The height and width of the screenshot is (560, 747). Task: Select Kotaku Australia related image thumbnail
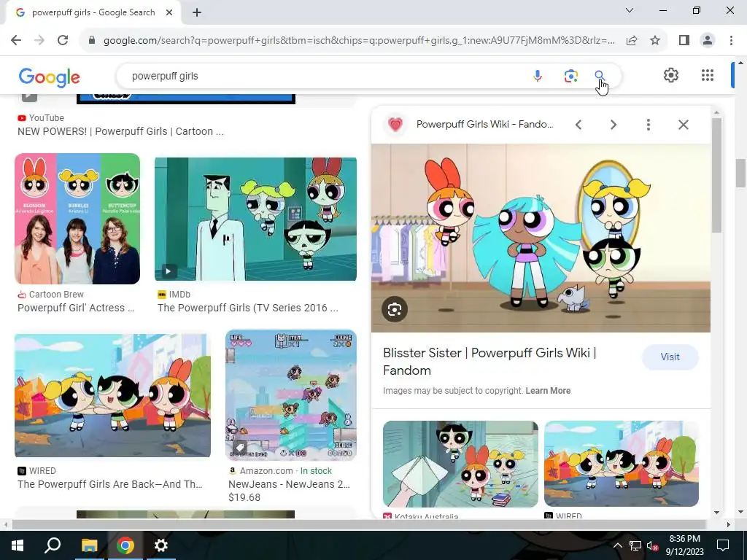pyautogui.click(x=460, y=464)
